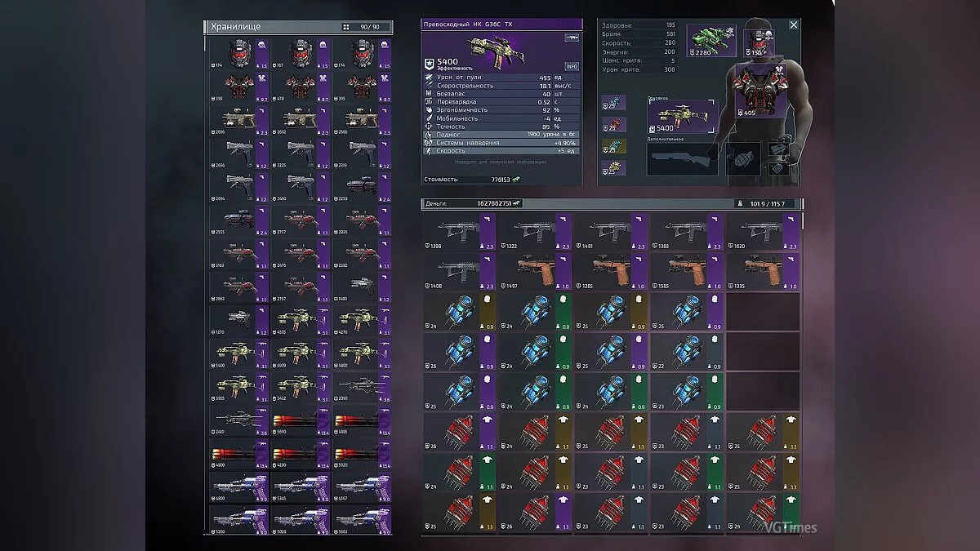Viewport: 980px width, 551px height.
Task: Click the INFO button on weapon card
Action: click(571, 66)
